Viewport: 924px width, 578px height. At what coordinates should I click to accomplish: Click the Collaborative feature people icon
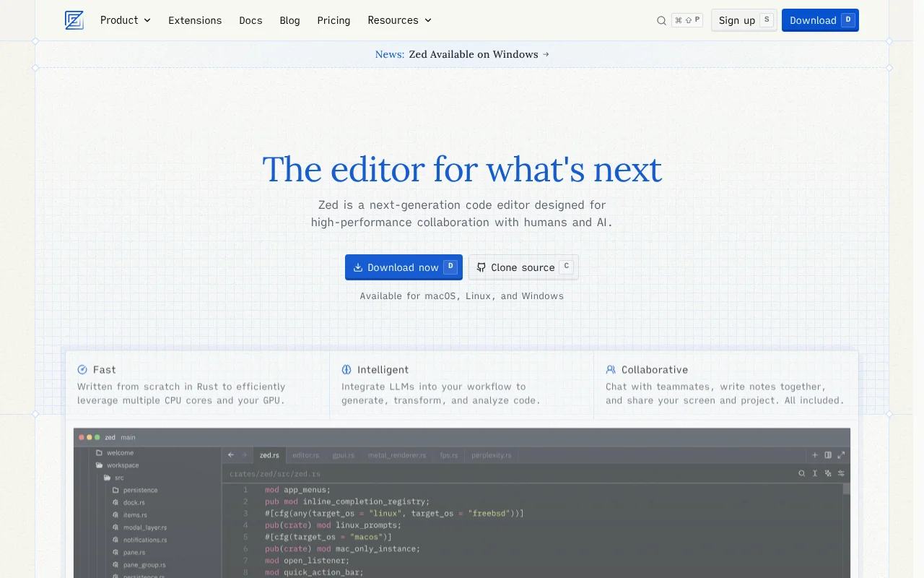(611, 370)
